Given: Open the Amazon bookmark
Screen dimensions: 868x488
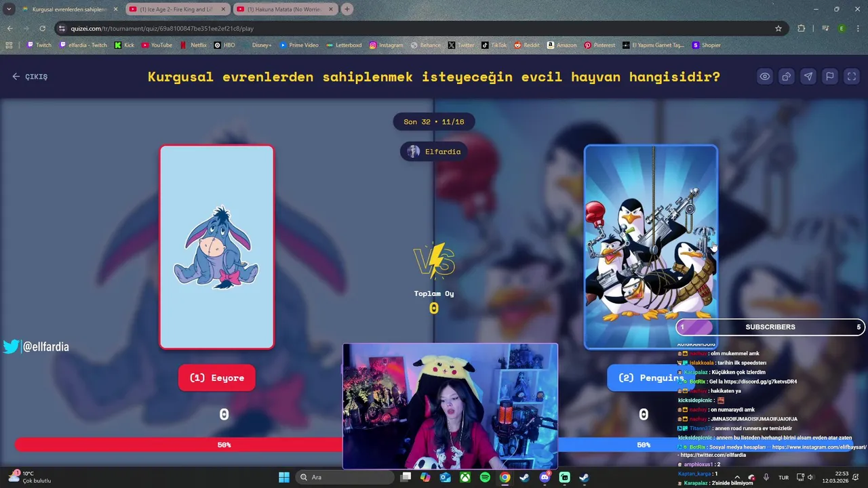Looking at the screenshot, I should click(561, 45).
